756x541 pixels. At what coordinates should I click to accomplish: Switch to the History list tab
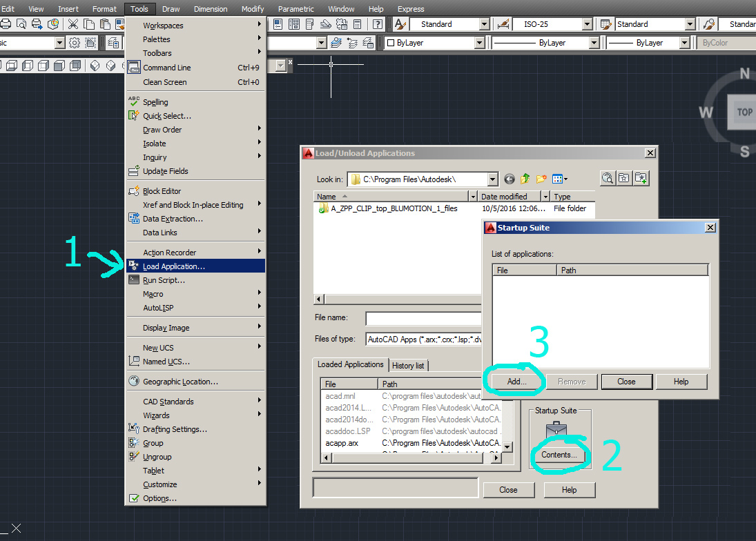pyautogui.click(x=408, y=366)
